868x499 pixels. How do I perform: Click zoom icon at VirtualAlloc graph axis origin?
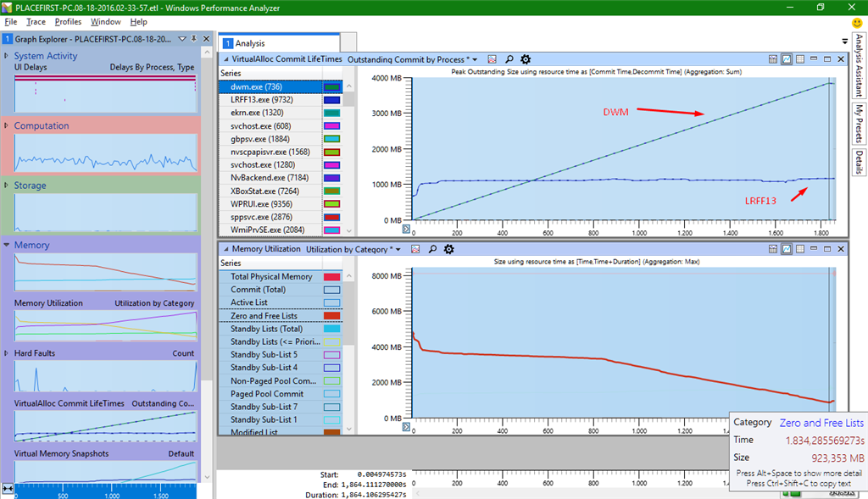tap(406, 229)
